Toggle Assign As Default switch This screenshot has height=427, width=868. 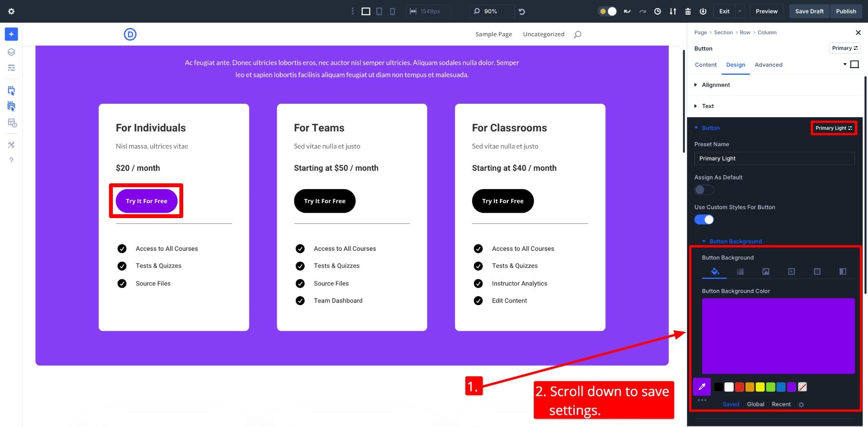(x=704, y=190)
